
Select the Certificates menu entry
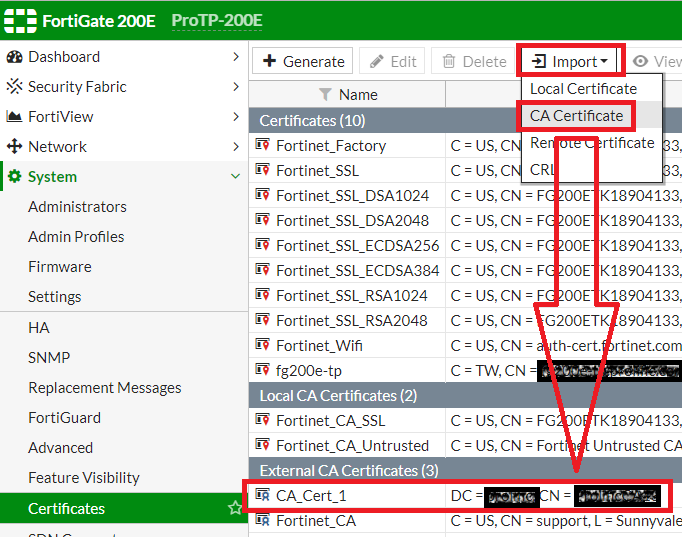tap(124, 508)
